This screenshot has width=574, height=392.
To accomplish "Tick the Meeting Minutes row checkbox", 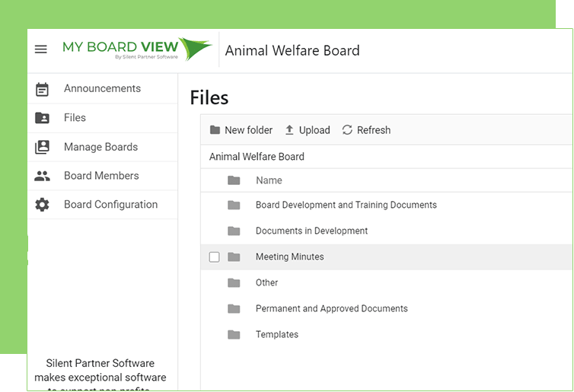I will click(214, 257).
